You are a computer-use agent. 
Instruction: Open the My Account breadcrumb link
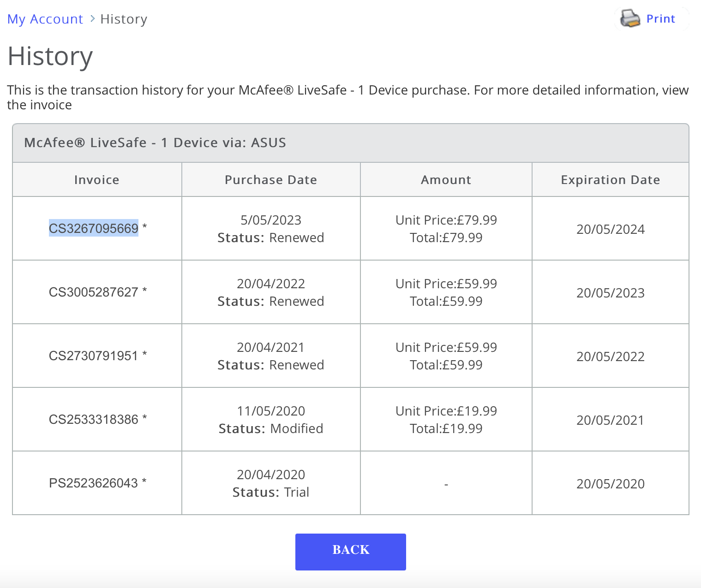(x=45, y=19)
